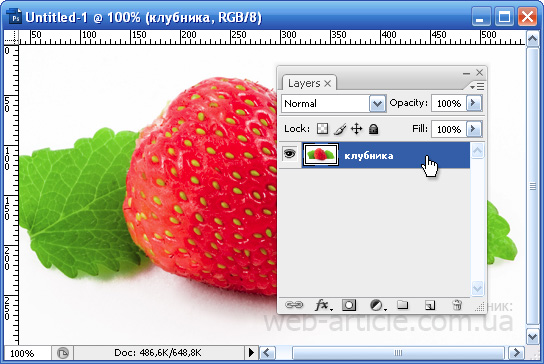Expand the Fill slider arrow

pyautogui.click(x=473, y=129)
